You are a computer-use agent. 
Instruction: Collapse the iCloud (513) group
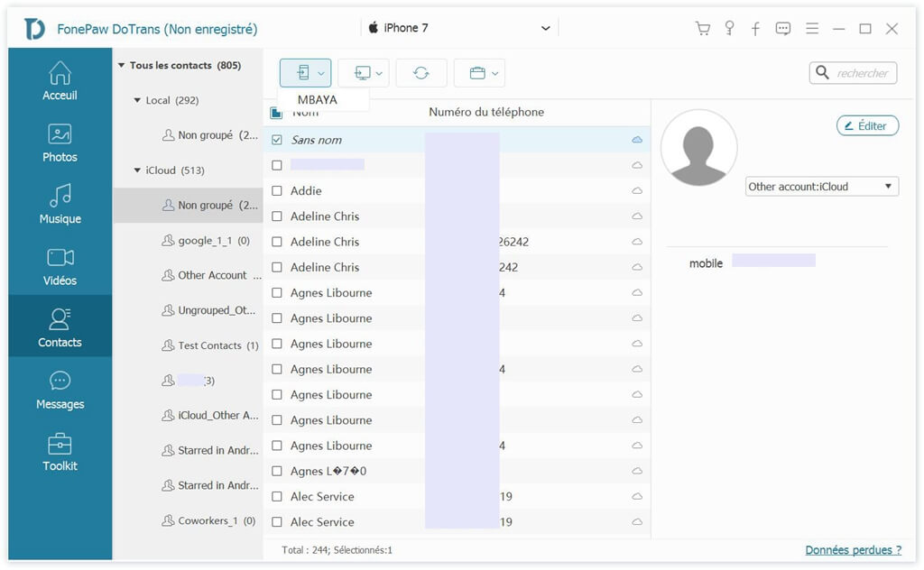pos(137,170)
